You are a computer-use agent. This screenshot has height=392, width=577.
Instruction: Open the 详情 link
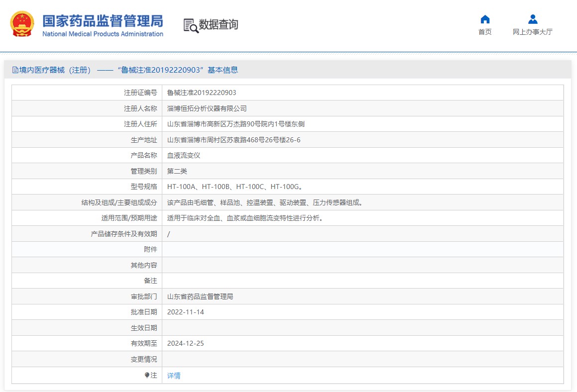174,376
